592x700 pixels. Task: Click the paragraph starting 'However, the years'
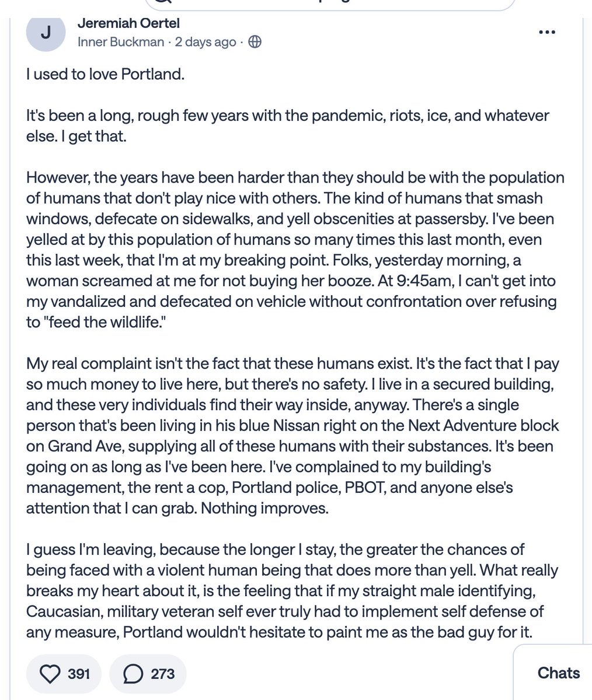pos(295,250)
